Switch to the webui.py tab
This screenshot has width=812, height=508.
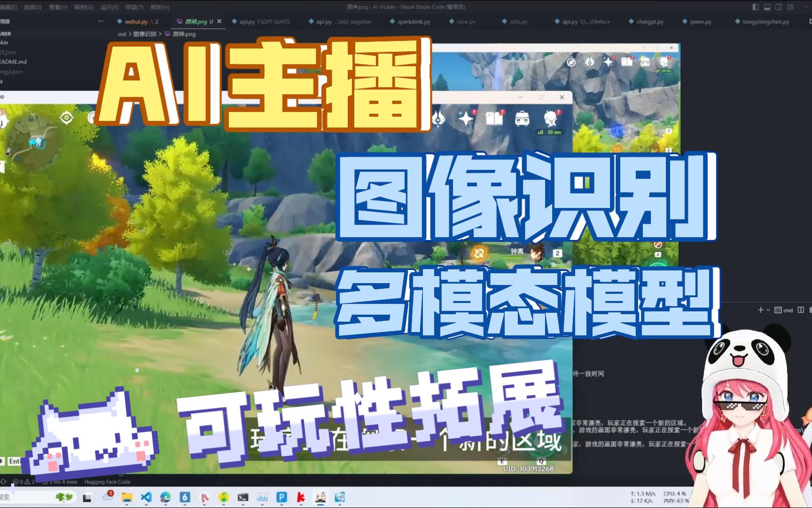tap(138, 22)
